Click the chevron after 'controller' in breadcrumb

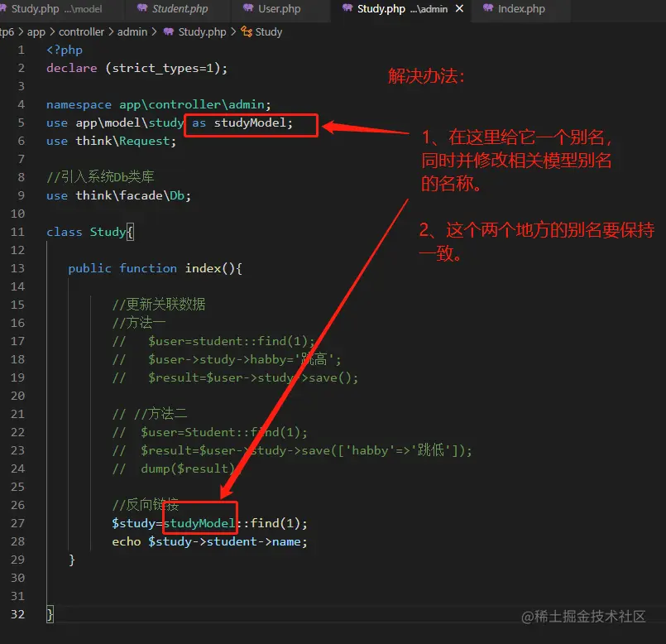point(110,32)
